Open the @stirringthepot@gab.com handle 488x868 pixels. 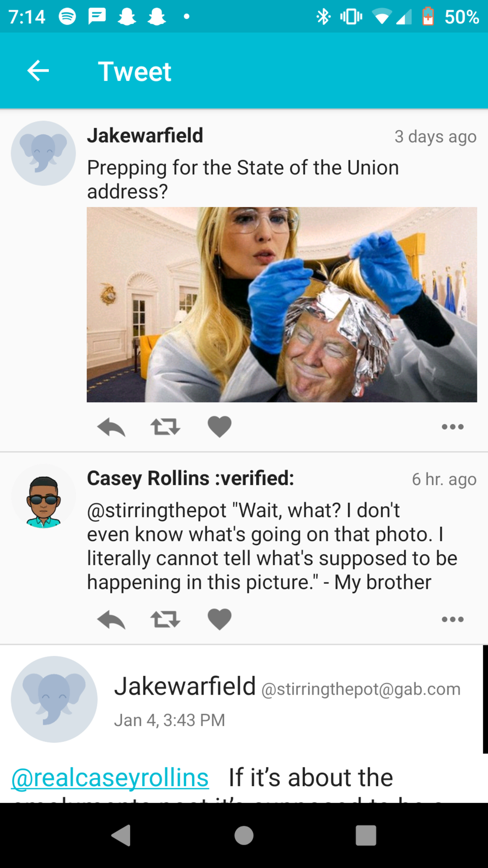point(360,689)
